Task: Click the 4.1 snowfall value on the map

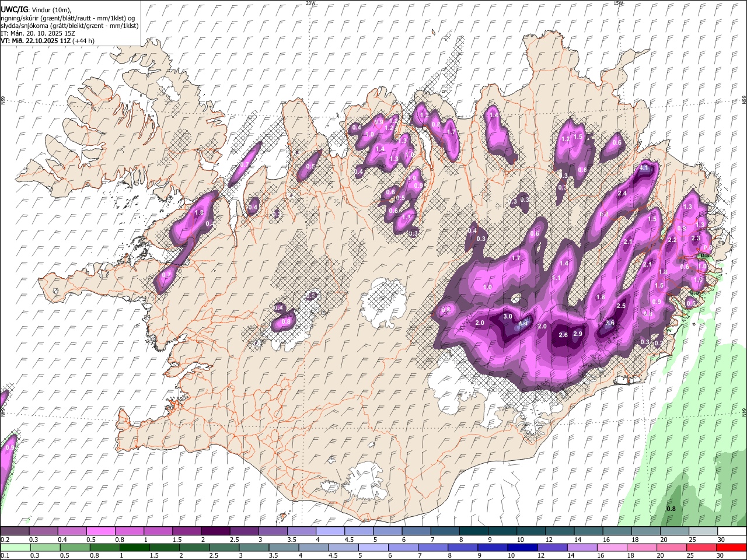Action: pos(644,168)
